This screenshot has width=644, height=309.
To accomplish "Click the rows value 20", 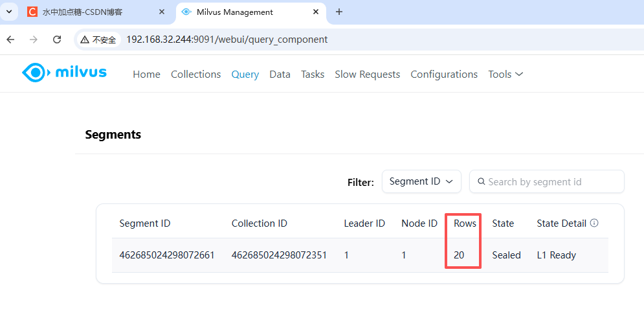I will (459, 255).
